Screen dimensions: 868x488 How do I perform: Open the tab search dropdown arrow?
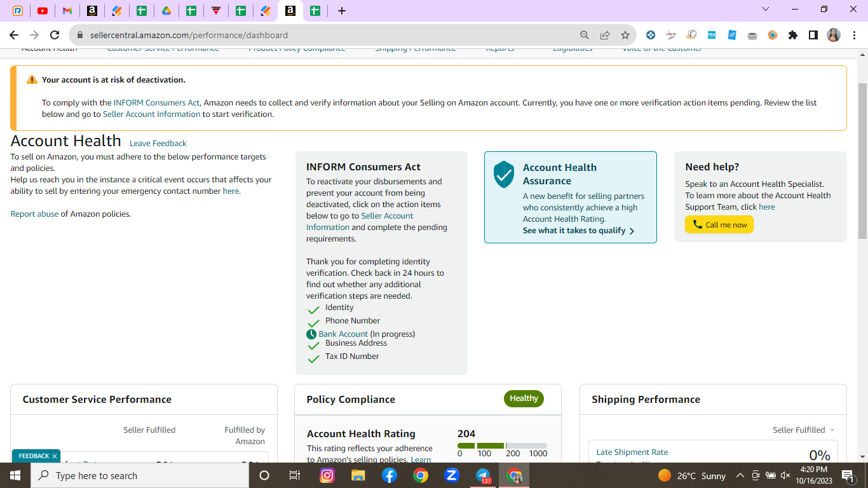pos(766,9)
